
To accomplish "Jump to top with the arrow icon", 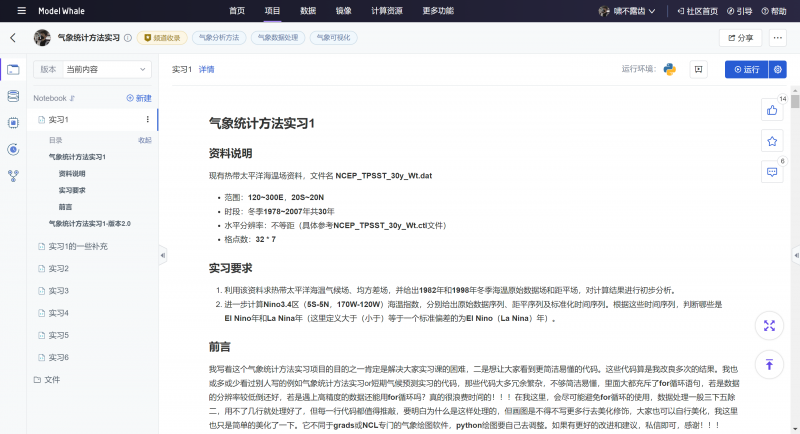I will (769, 364).
